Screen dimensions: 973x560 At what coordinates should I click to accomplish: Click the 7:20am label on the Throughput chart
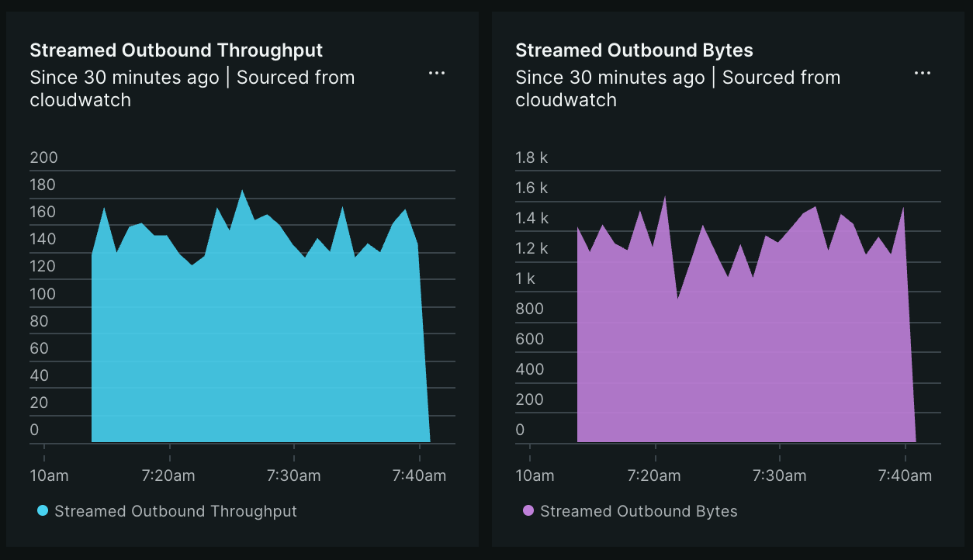point(169,475)
